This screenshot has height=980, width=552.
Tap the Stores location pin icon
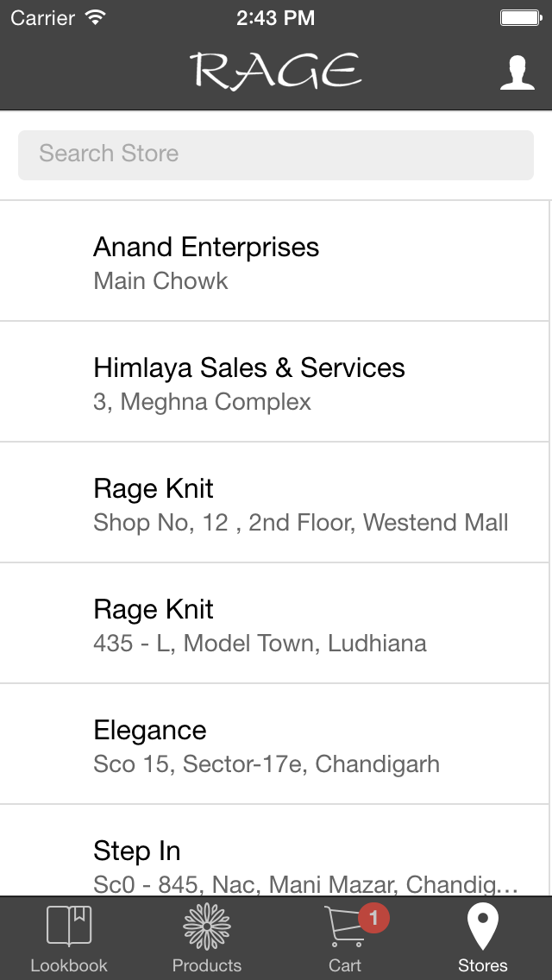pos(483,926)
